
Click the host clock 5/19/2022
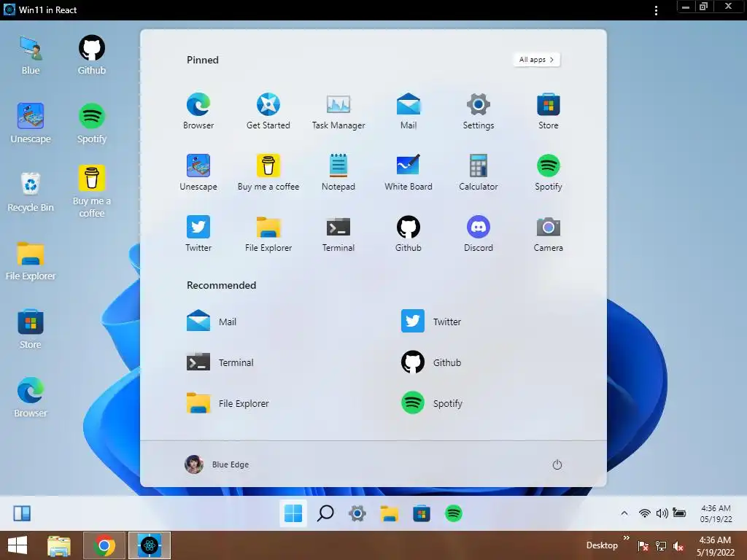[x=715, y=545]
